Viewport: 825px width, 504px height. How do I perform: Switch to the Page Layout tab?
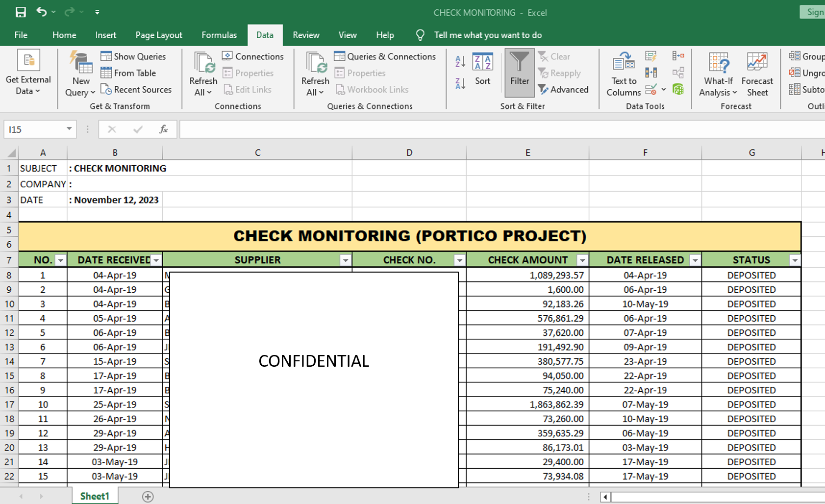point(159,35)
